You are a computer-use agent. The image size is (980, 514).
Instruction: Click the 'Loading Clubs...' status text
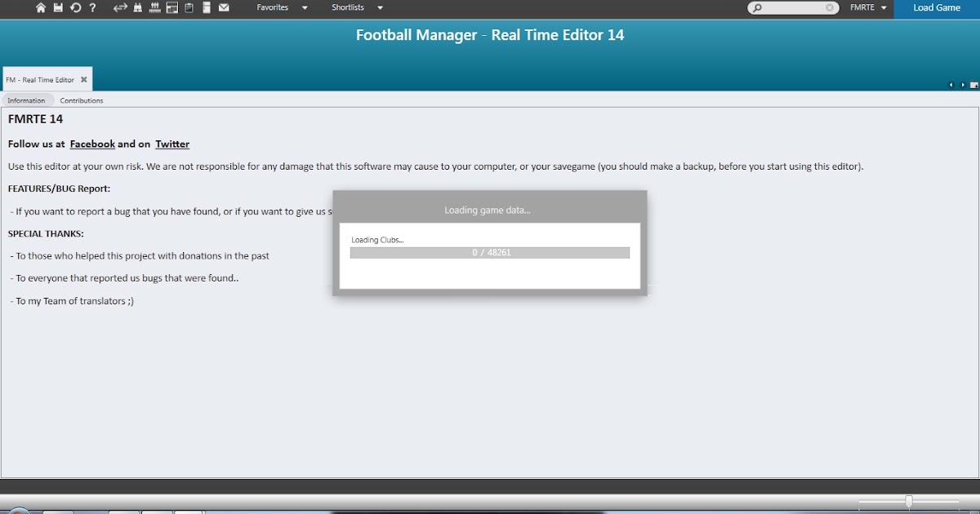point(377,240)
